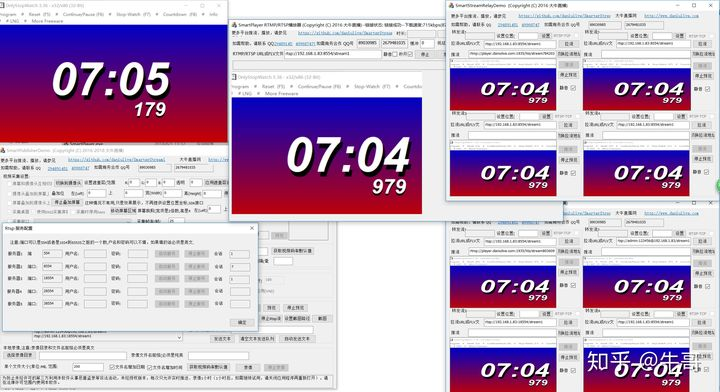Toggle the 静音 mute checkbox in SmartPlayer
Screen dimensions: 720x392
(394, 54)
